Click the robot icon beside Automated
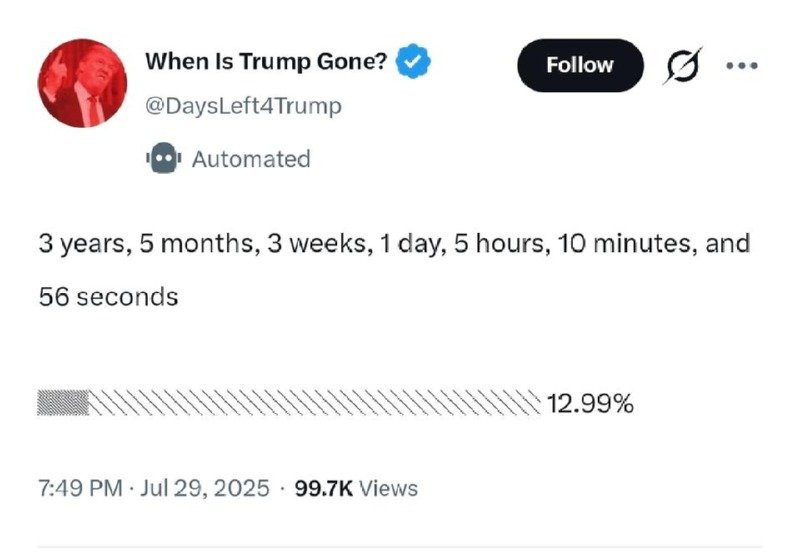 (162, 159)
